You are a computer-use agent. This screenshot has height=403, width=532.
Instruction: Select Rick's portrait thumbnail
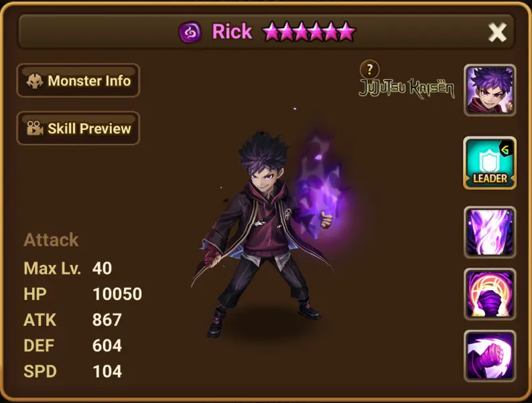pyautogui.click(x=490, y=90)
